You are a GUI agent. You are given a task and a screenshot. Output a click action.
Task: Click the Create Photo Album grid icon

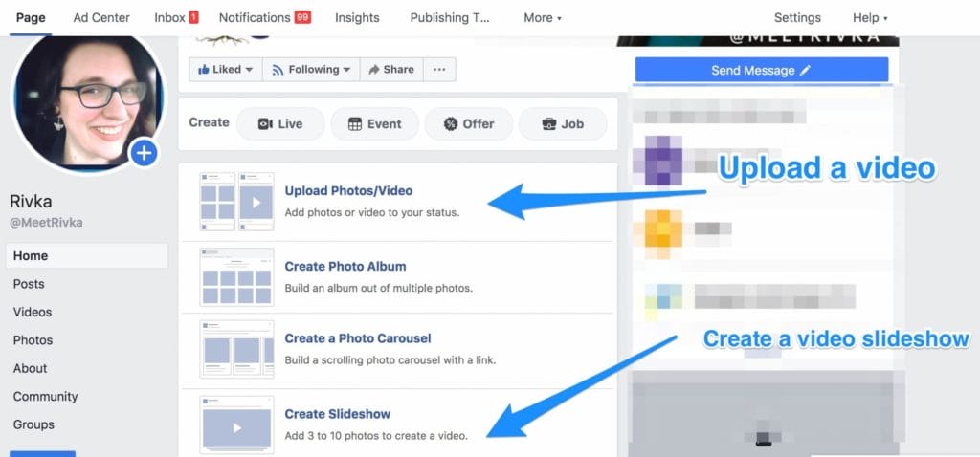[236, 277]
